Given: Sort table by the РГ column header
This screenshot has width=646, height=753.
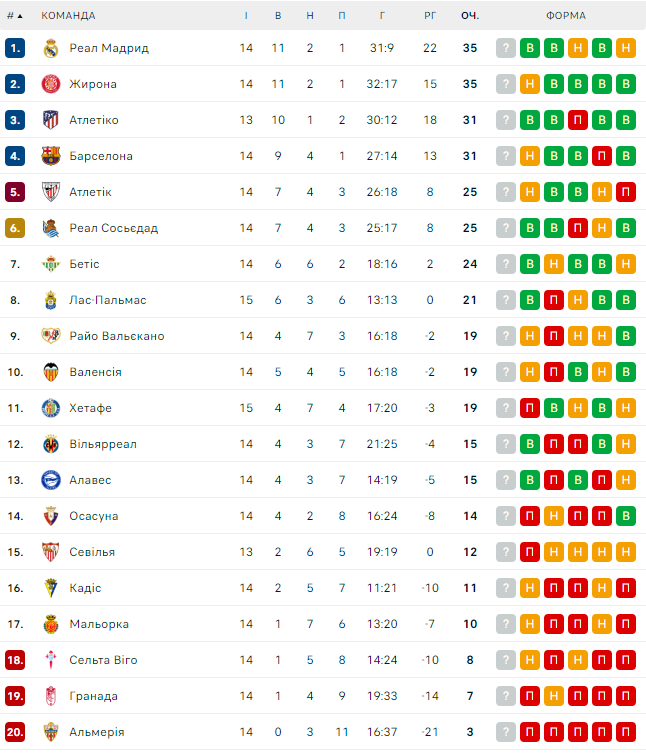Looking at the screenshot, I should click(430, 16).
